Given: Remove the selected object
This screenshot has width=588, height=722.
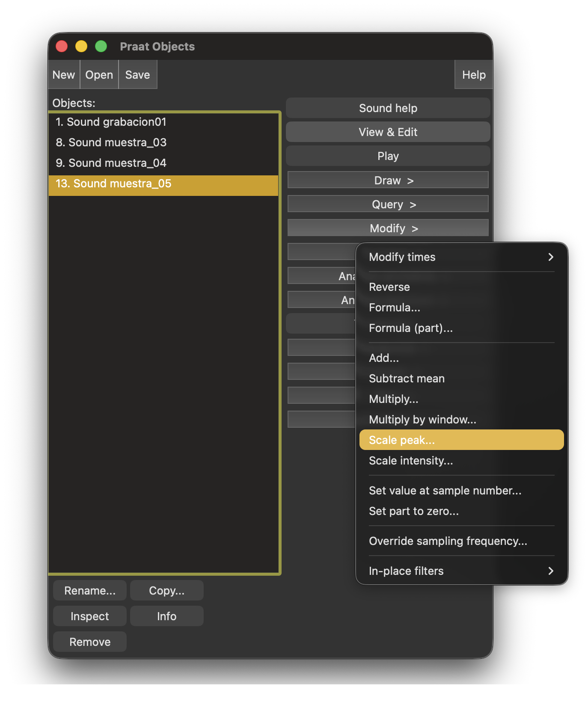Looking at the screenshot, I should (x=90, y=642).
